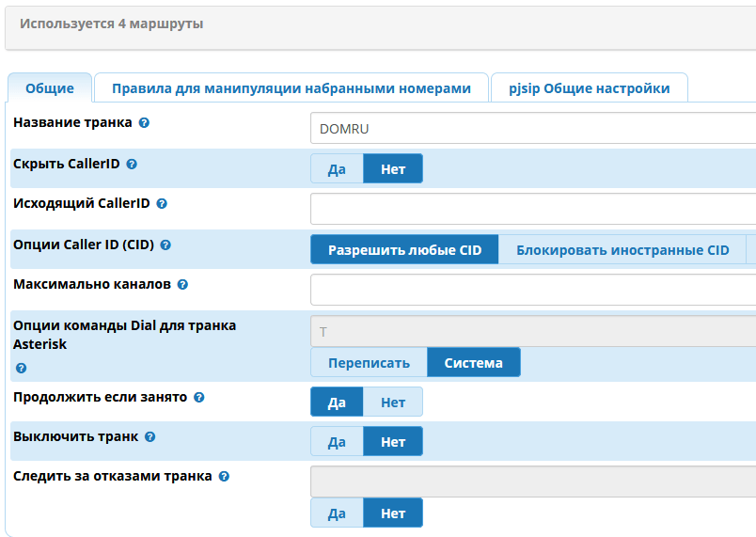Set Следить за отказами транка to Да
756x537 pixels.
click(x=337, y=513)
